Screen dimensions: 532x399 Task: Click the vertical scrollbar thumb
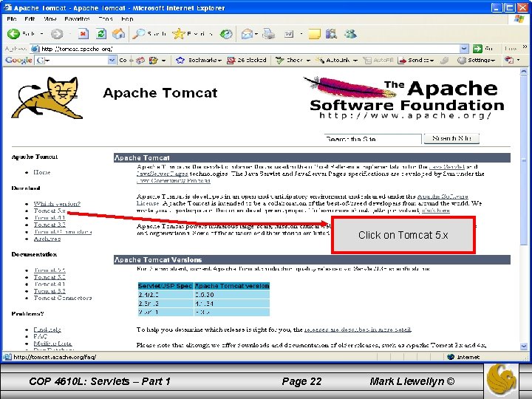[x=524, y=160]
